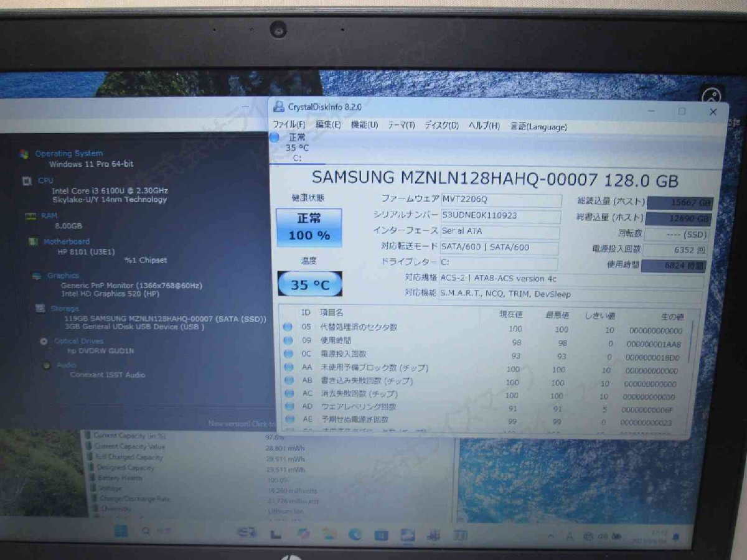Click the Storage drive icon in Speccy

[x=40, y=308]
